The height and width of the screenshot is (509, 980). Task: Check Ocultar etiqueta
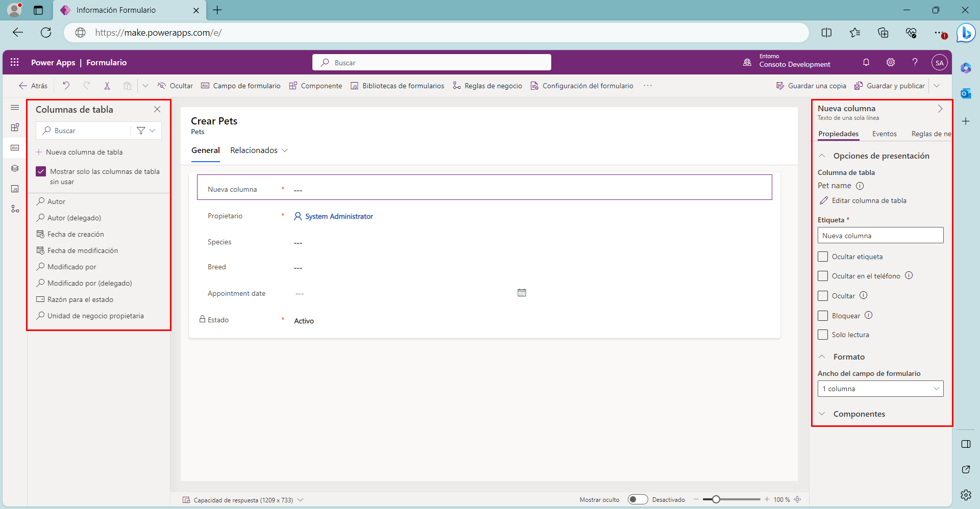coord(823,257)
